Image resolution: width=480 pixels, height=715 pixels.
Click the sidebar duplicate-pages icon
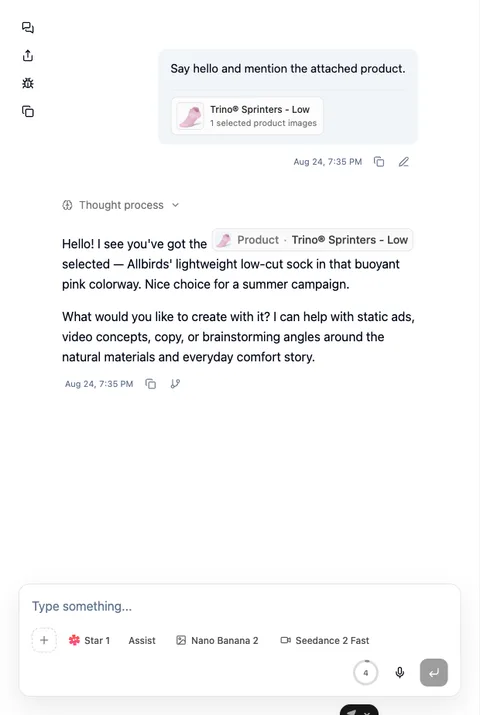tap(28, 111)
